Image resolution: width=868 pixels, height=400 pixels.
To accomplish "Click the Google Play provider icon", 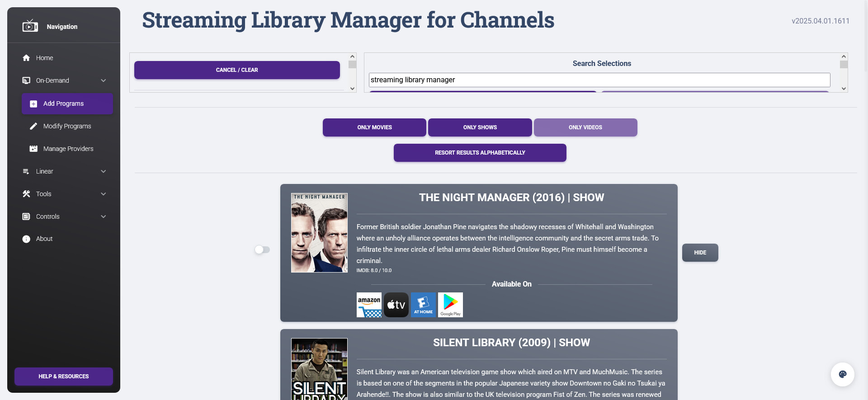I will pos(450,305).
